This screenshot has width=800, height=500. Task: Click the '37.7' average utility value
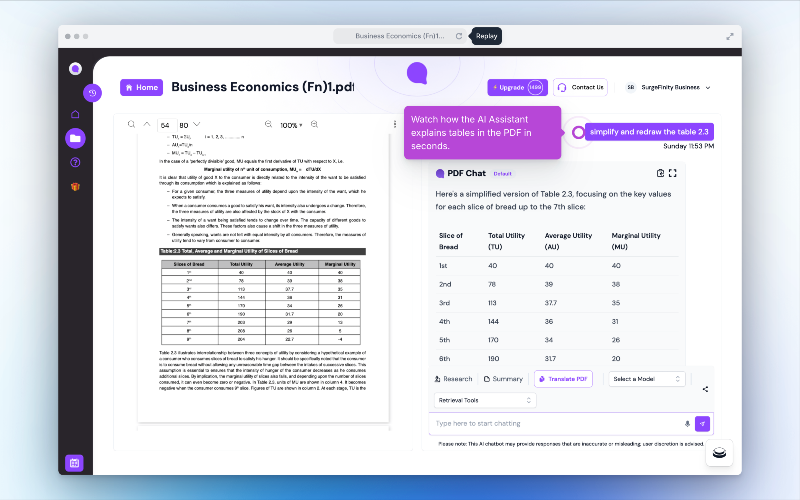click(551, 303)
